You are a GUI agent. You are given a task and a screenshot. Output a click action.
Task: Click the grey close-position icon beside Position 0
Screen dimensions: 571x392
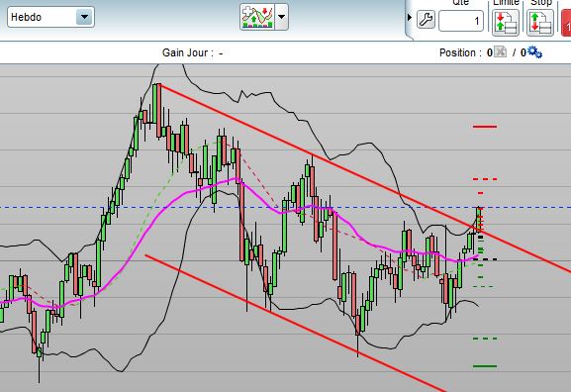point(501,52)
